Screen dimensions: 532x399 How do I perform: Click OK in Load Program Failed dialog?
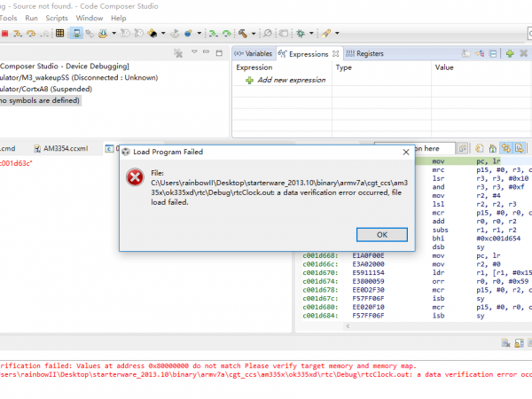381,234
